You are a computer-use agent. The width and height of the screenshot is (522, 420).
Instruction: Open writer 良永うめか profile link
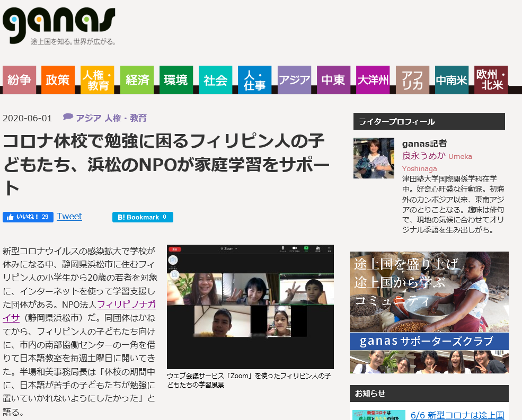coord(424,156)
